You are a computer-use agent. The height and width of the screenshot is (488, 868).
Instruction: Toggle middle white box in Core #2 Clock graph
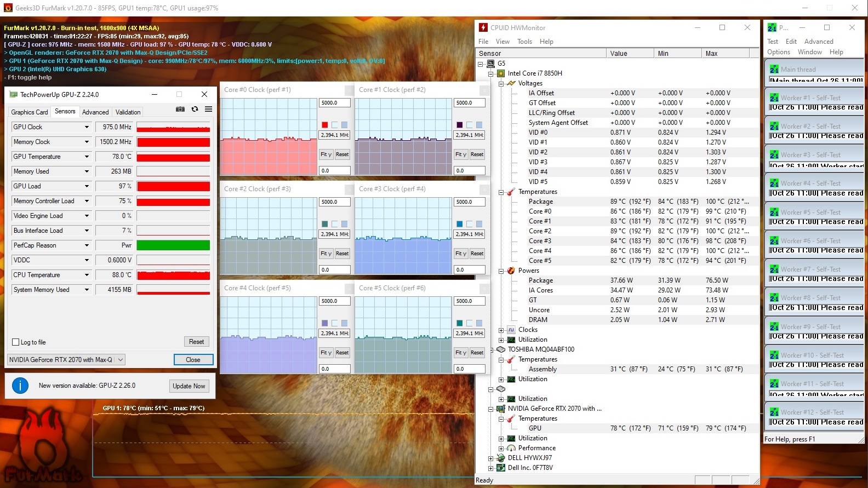(334, 224)
